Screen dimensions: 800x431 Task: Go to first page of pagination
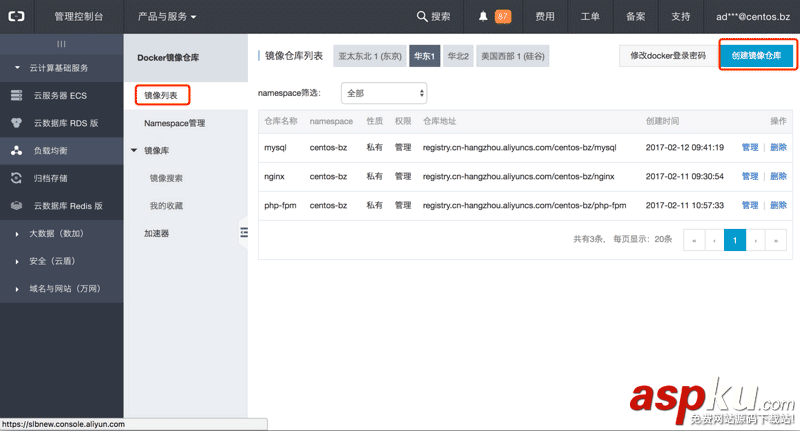click(694, 240)
